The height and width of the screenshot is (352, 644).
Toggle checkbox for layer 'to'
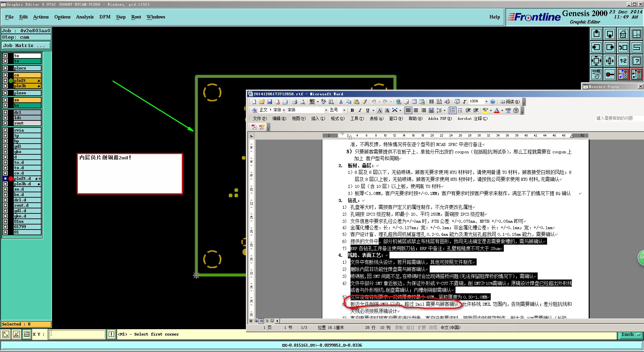[5, 56]
